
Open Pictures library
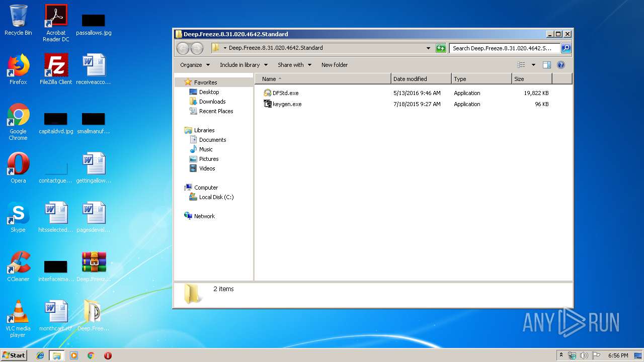(x=209, y=159)
